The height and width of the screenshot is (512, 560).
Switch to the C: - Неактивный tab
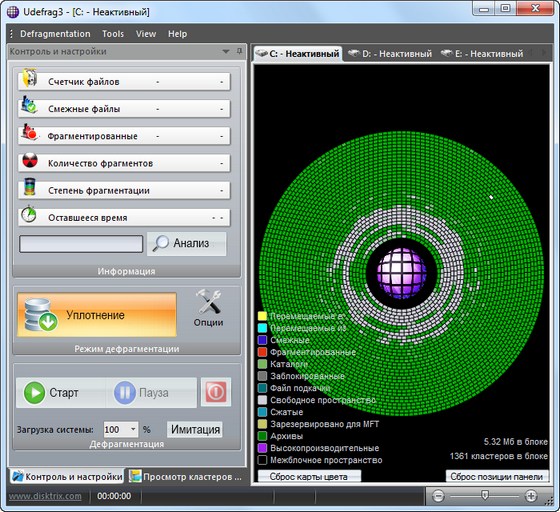[298, 54]
